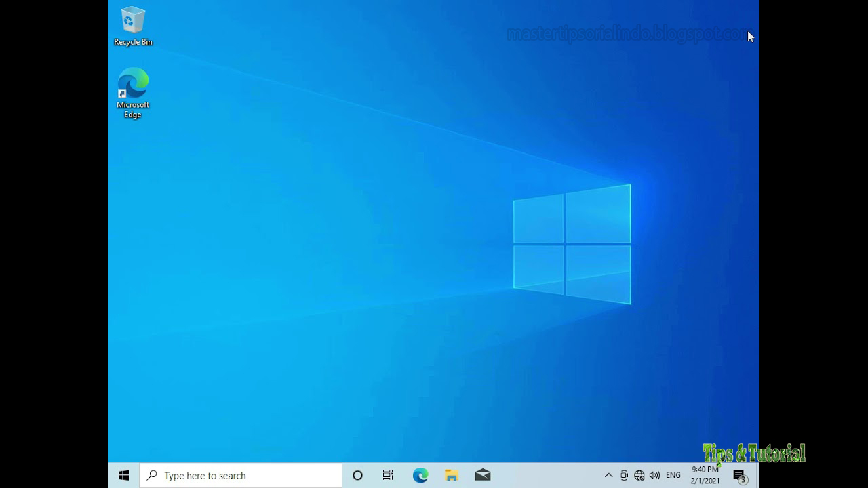Open network settings via the globe tray icon
The image size is (868, 488).
point(639,475)
